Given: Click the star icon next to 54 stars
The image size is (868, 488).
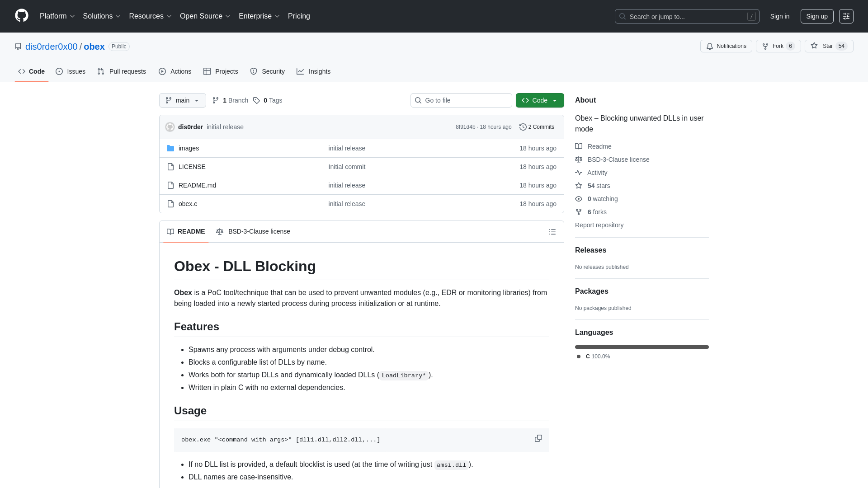Looking at the screenshot, I should click(x=579, y=185).
